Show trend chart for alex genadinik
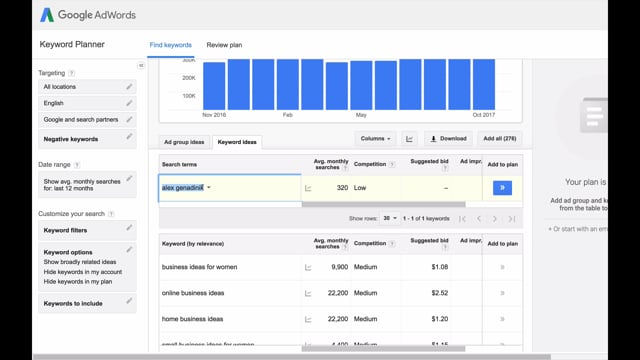 pyautogui.click(x=308, y=188)
